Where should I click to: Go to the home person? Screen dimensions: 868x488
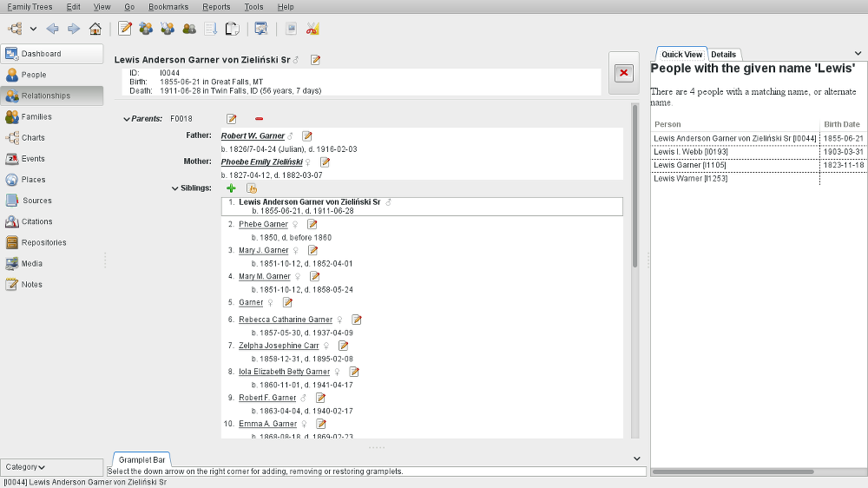click(95, 29)
